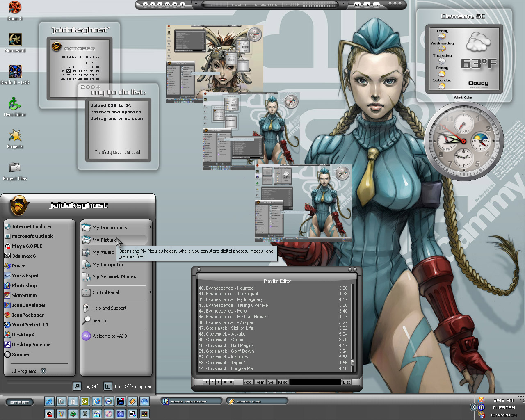Click the Maya 6.0 PLE start menu icon
Viewport: 525px width, 420px height.
(x=7, y=246)
